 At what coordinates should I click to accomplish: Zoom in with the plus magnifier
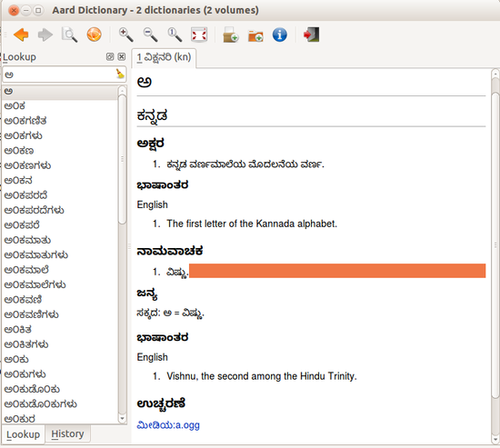pyautogui.click(x=125, y=35)
